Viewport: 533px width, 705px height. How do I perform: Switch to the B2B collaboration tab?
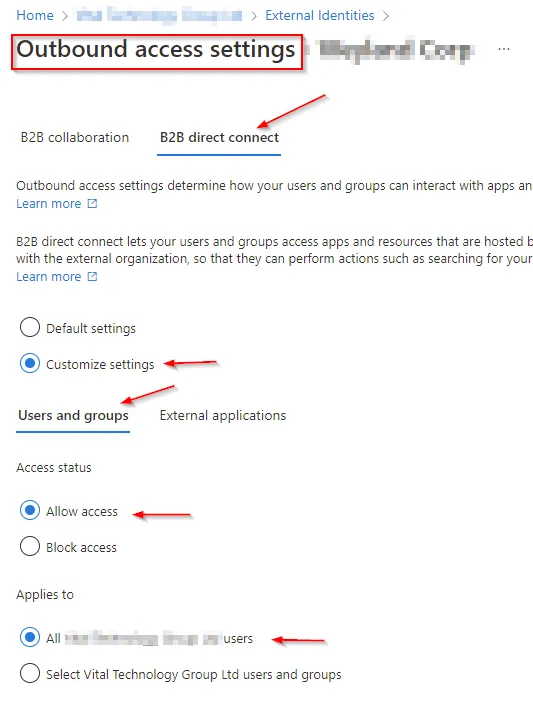75,138
